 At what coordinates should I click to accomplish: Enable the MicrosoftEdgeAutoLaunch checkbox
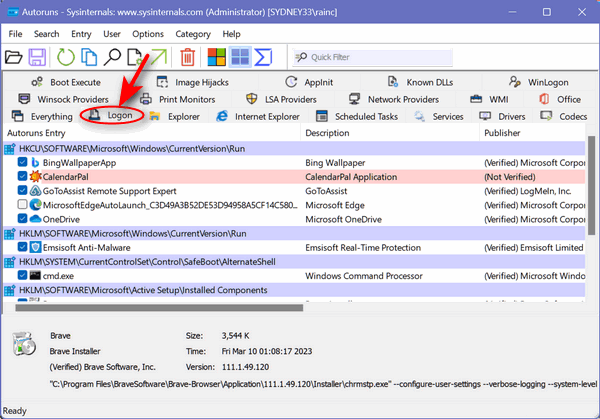[x=22, y=204]
